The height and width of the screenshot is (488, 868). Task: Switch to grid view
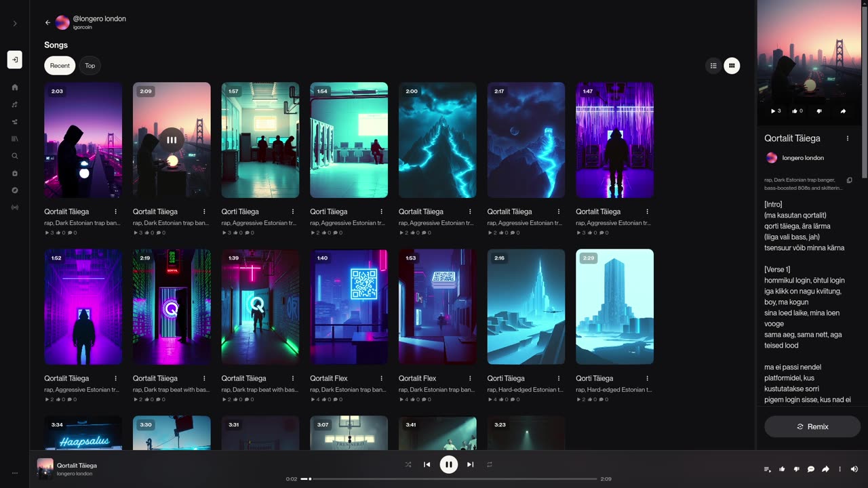coord(732,66)
